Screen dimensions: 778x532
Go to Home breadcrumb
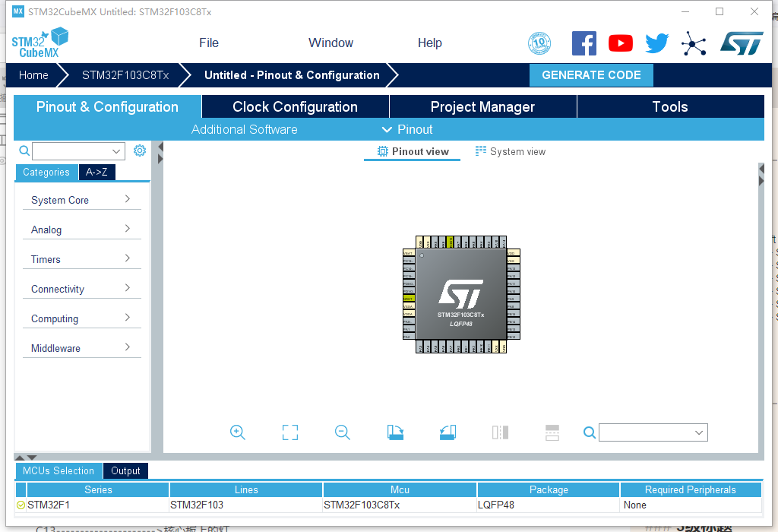point(33,75)
